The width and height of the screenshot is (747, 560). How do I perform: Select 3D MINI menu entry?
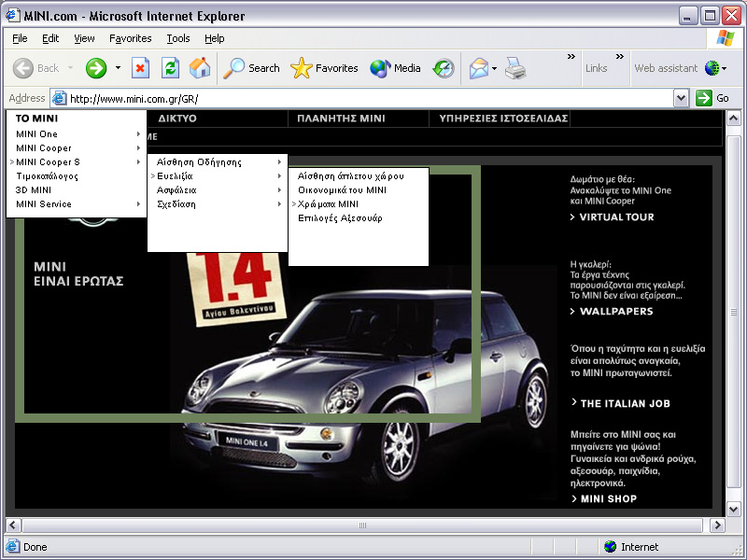[77, 190]
